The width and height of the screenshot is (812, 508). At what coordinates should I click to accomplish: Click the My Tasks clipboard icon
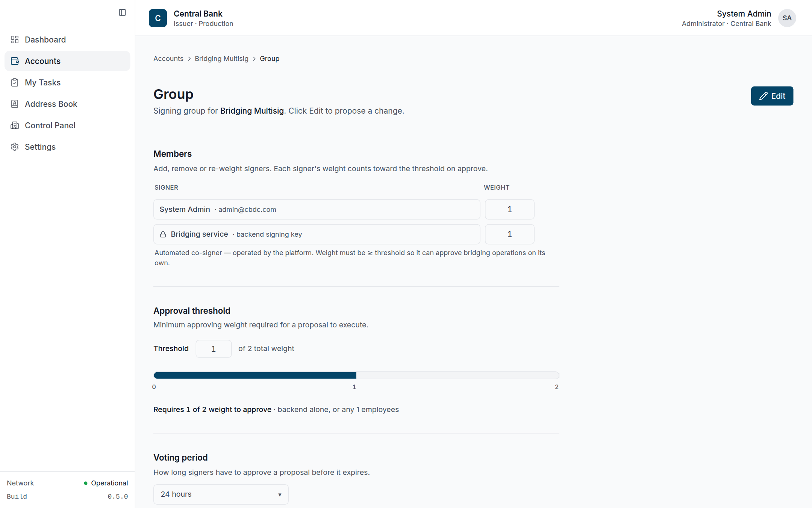(x=15, y=82)
